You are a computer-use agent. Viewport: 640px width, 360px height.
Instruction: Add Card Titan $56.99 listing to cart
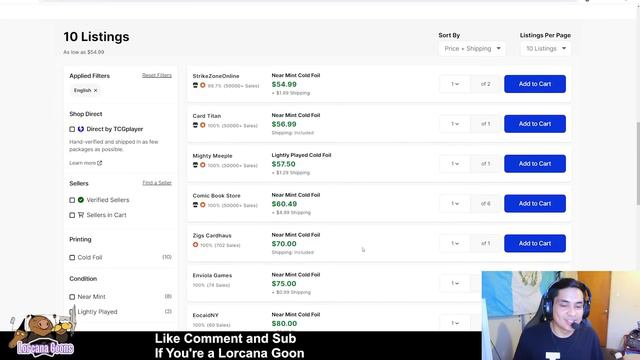click(x=535, y=124)
